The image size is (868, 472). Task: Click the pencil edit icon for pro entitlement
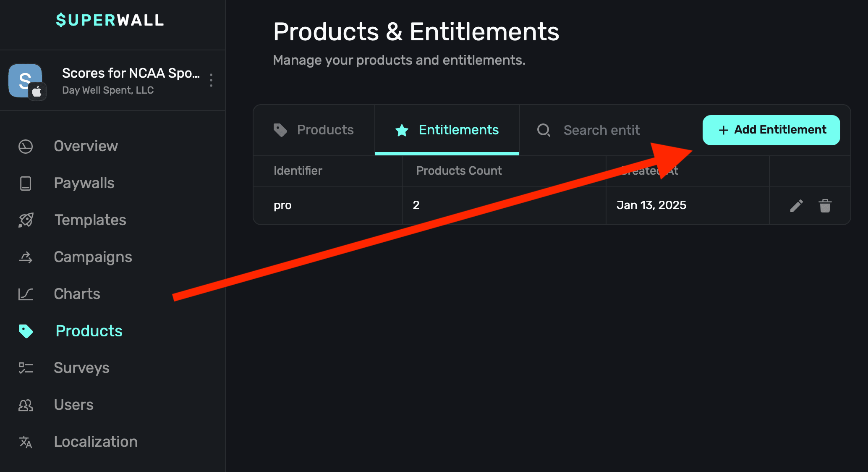[x=796, y=206]
